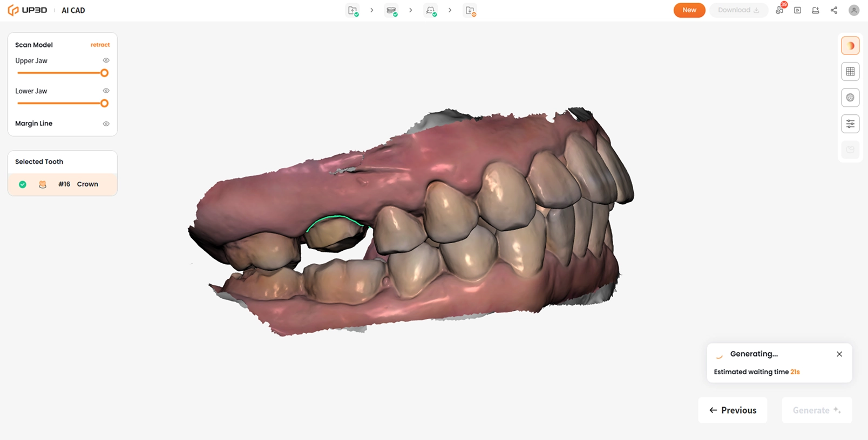The height and width of the screenshot is (440, 868).
Task: Go back with the Previous button
Action: [733, 410]
